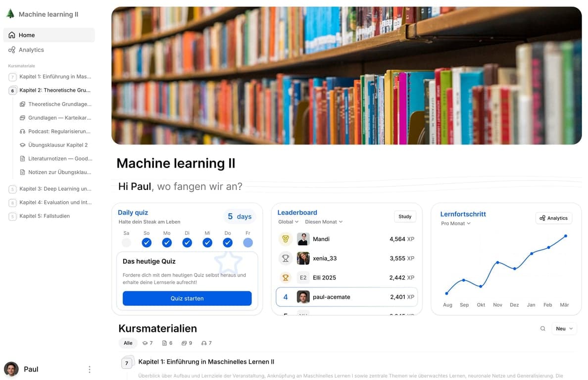Click the trophy icon next to xenia_33
588x380 pixels.
[x=286, y=258]
